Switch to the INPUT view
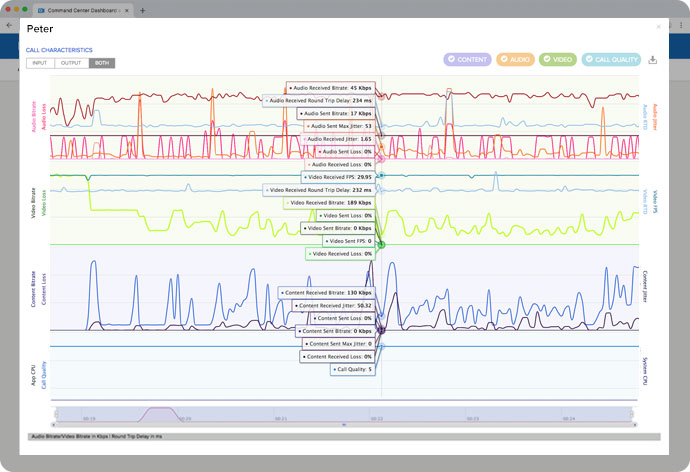The width and height of the screenshot is (690, 472). click(x=40, y=63)
